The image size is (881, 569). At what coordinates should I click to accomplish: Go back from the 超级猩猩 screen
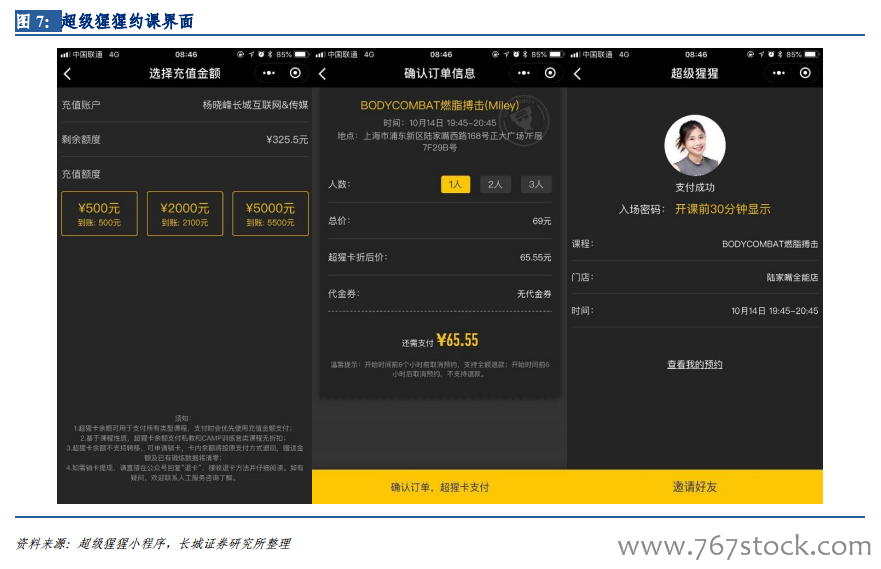[x=578, y=74]
